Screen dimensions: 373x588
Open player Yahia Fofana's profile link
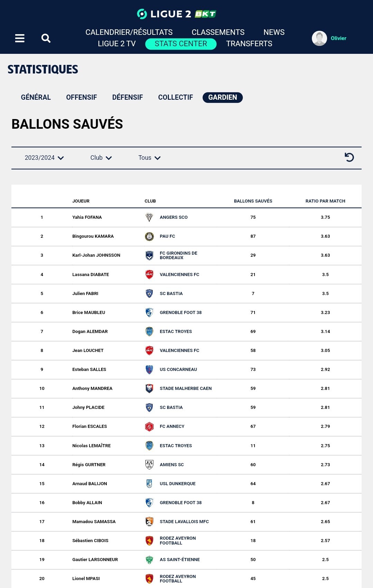pos(87,217)
